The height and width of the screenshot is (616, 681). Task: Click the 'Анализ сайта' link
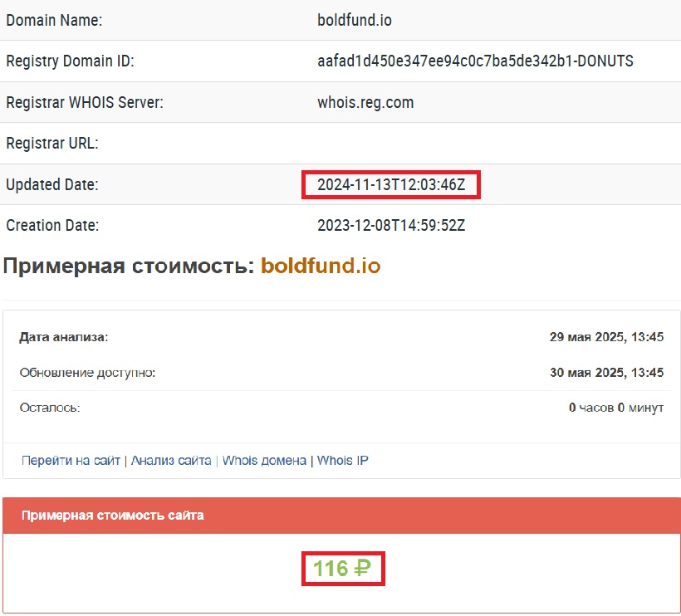171,460
